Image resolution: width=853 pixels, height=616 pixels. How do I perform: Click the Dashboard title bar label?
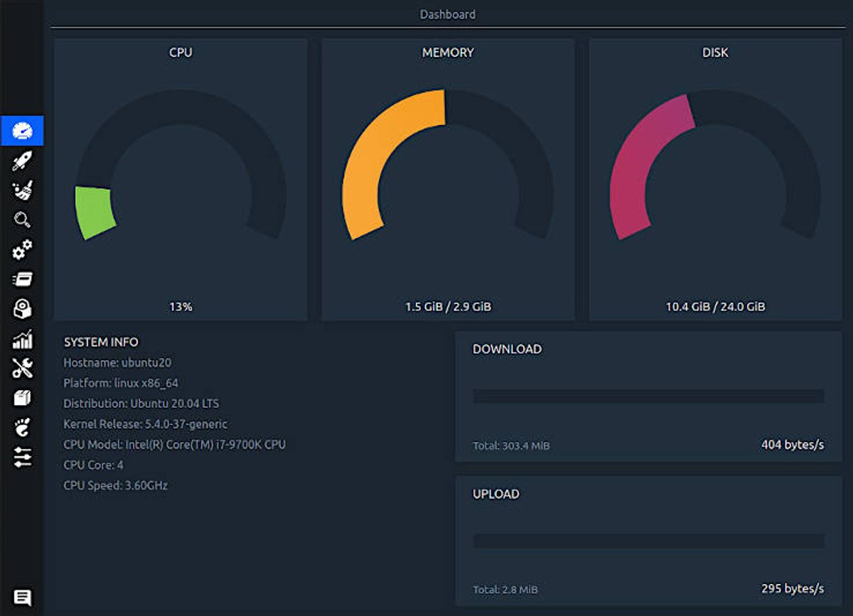448,14
